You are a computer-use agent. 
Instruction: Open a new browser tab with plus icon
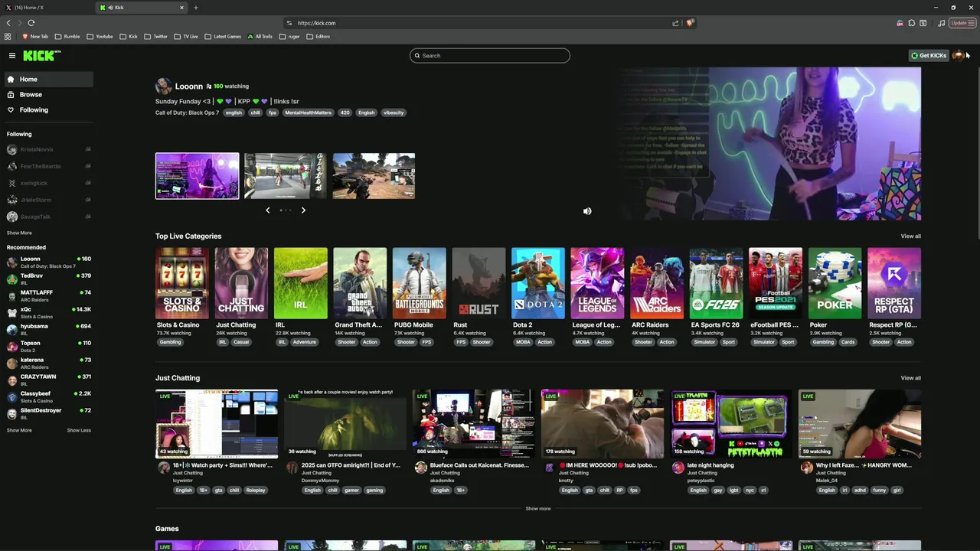pos(195,8)
